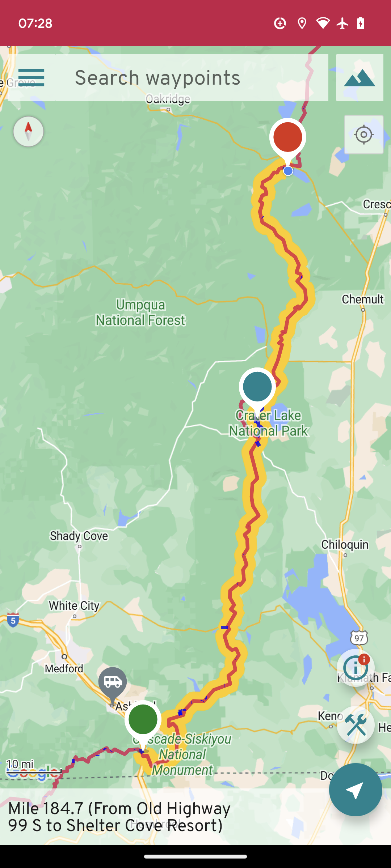Tap the Chiloquin town label
This screenshot has height=868, width=391.
345,544
